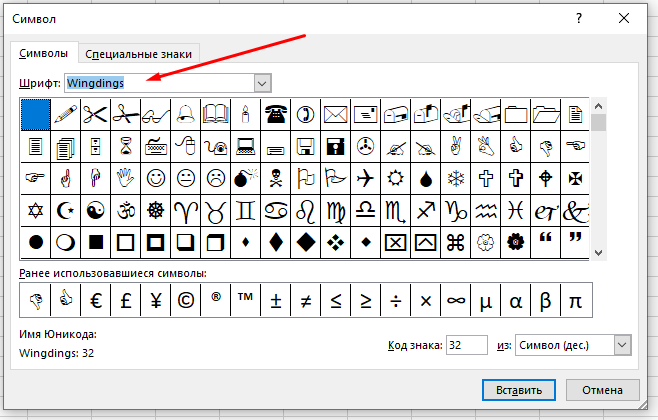This screenshot has width=658, height=420.
Task: Choose the computer mouse symbol
Action: click(x=185, y=146)
